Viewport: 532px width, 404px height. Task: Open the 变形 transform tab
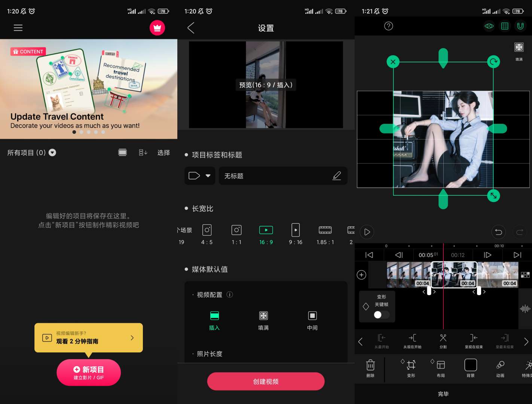tap(411, 368)
